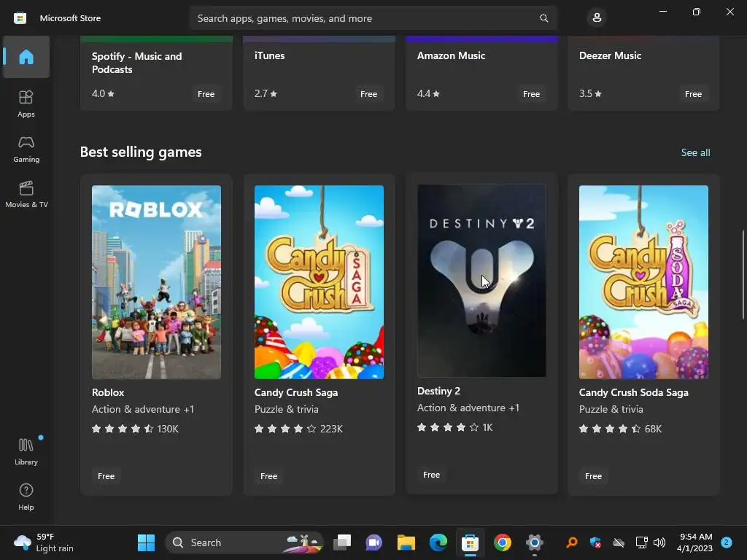Open the Apps section in sidebar
Screen dimensions: 747x560
(x=26, y=104)
